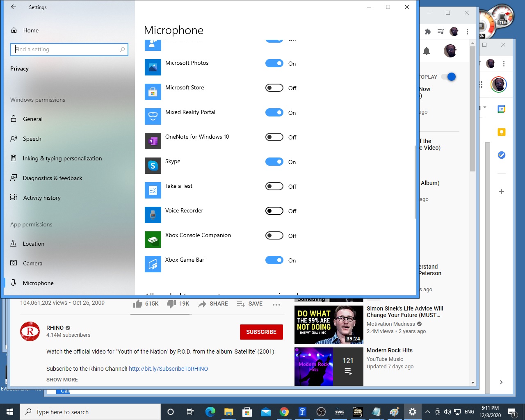Image resolution: width=525 pixels, height=420 pixels.
Task: Click the Microsoft Store app icon in list
Action: [153, 92]
